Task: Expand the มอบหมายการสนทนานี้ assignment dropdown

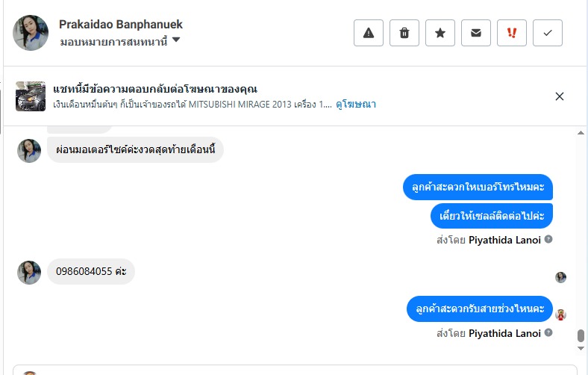Action: tap(176, 40)
